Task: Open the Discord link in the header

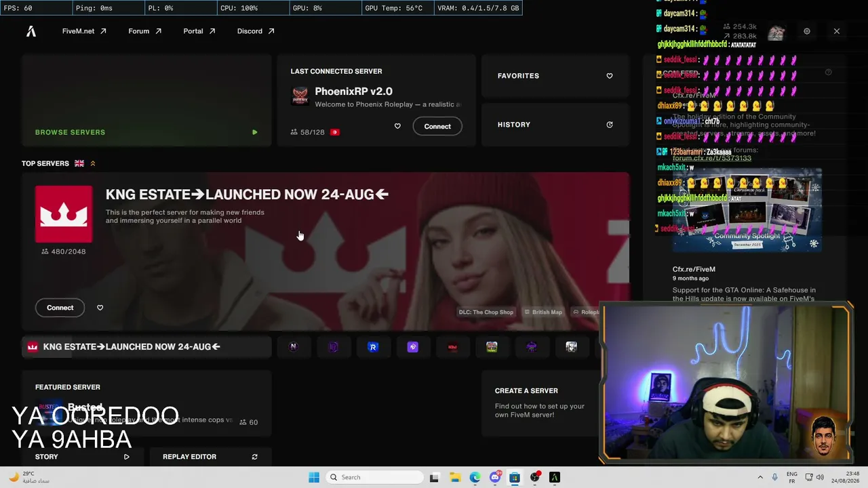Action: [x=256, y=31]
